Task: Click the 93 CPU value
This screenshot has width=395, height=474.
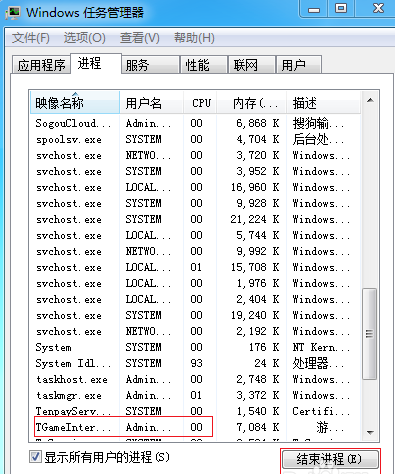Action: click(196, 363)
